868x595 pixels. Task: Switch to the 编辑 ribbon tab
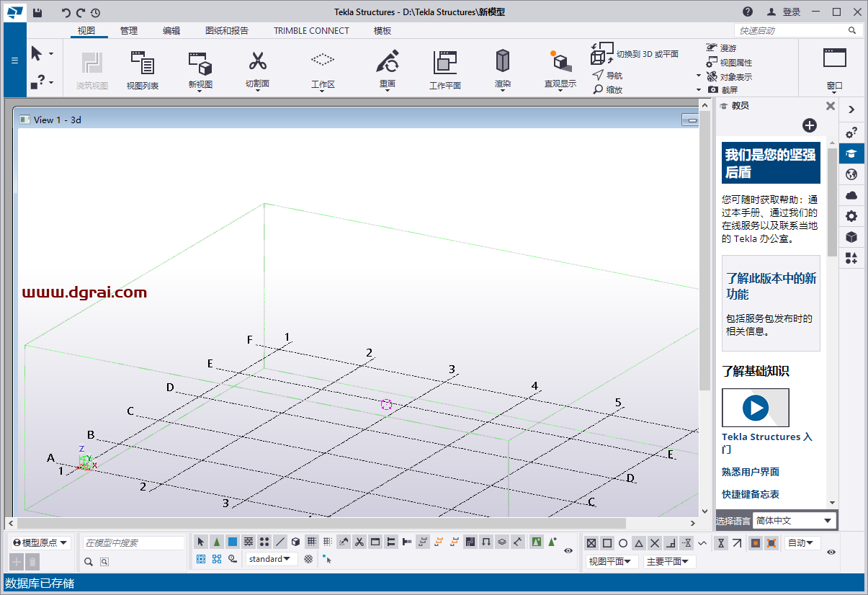tap(171, 30)
